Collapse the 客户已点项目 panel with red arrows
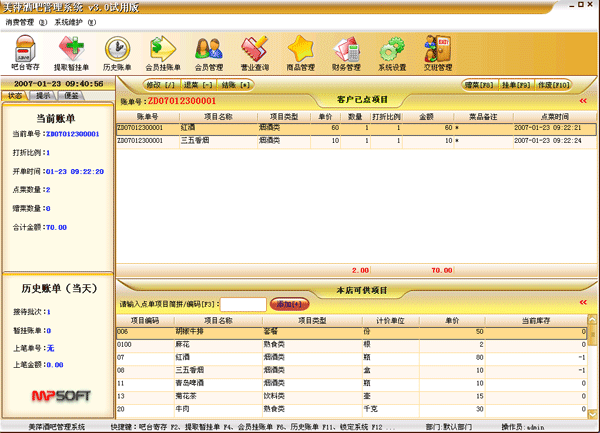Screen dimensions: 600x433 583,100
